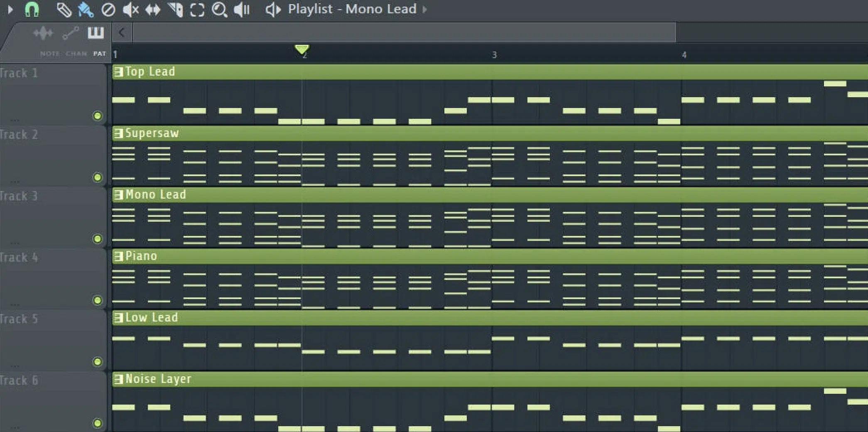Click the Piano clip note preview

click(490, 287)
